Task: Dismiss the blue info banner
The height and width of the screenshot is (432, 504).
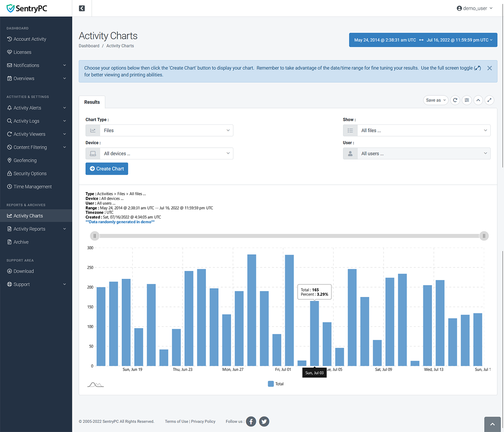Action: click(x=489, y=68)
